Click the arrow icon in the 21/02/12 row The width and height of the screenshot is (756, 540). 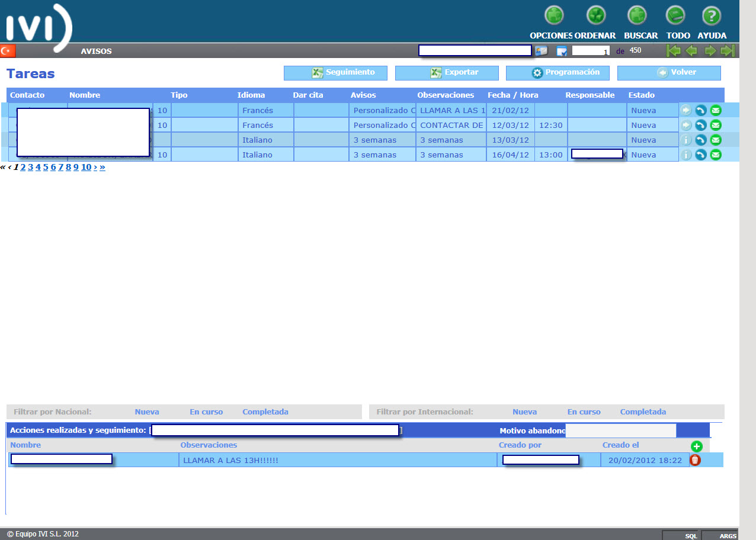point(686,110)
